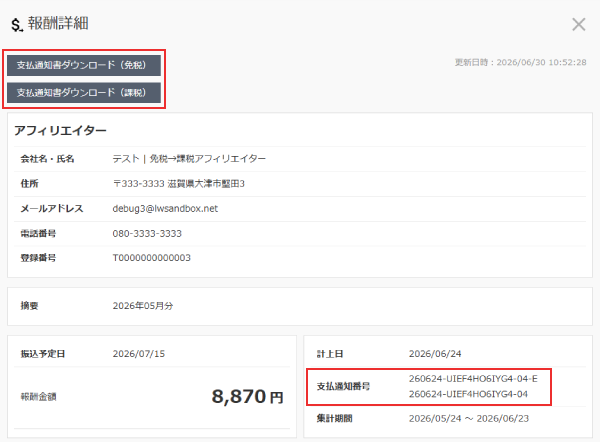Screen dimensions: 600x442
Task: Click the 電話番号 label
Action: coord(38,233)
